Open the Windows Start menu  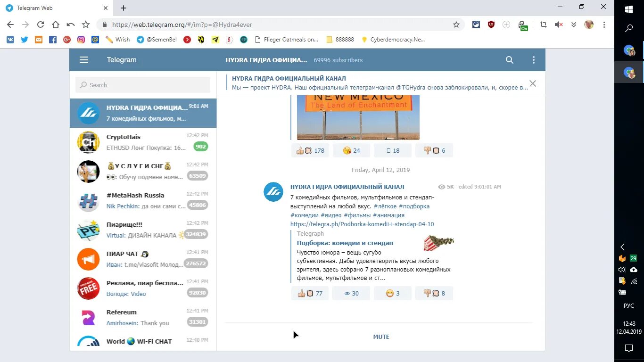(629, 9)
